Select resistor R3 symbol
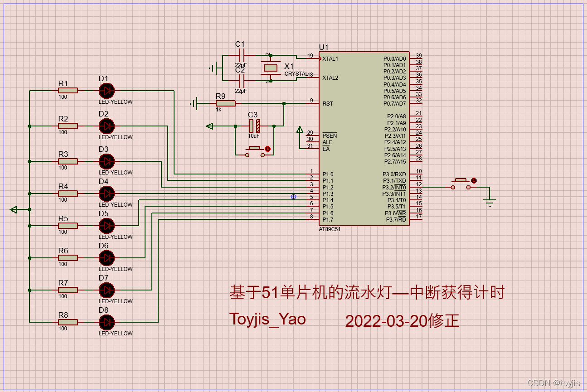 coord(68,161)
